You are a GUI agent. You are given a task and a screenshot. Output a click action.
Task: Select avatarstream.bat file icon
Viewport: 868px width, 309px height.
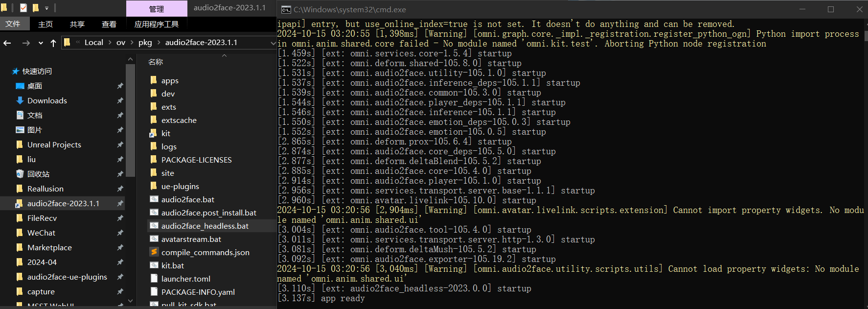[154, 239]
